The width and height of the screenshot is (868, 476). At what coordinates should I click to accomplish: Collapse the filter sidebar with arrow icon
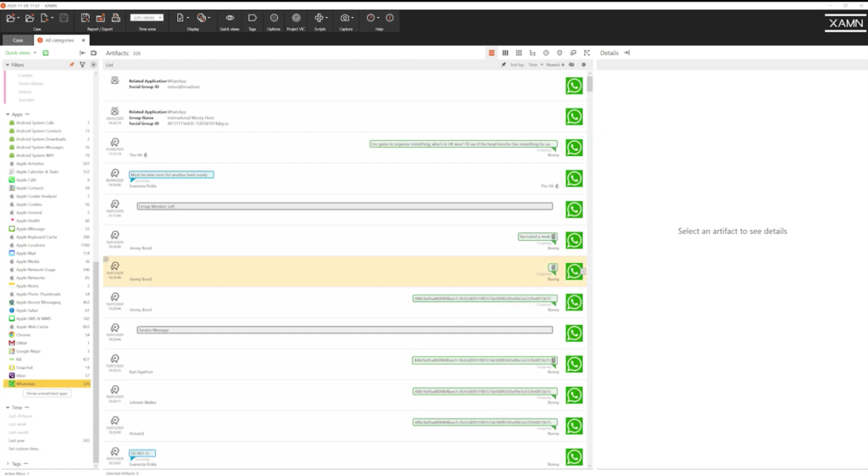82,53
